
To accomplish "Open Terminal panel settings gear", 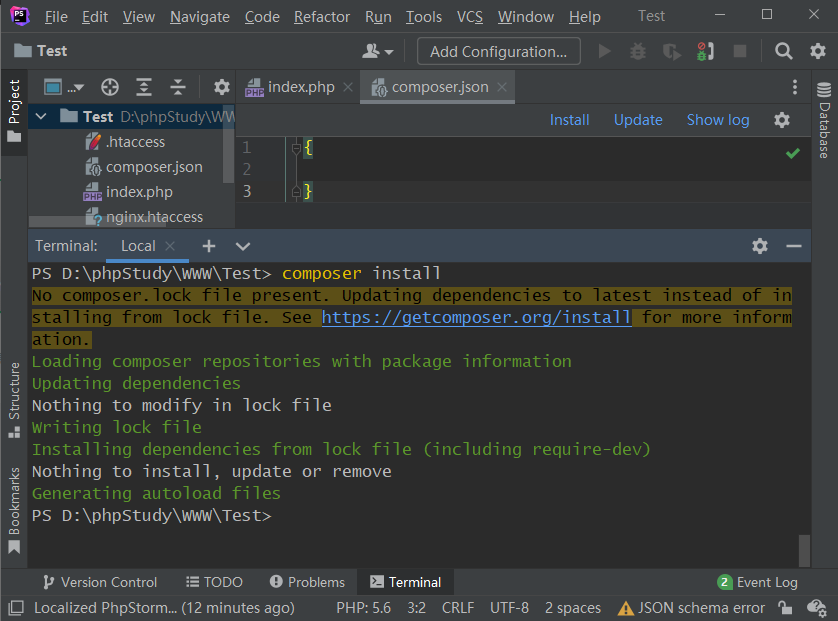I will coord(759,246).
